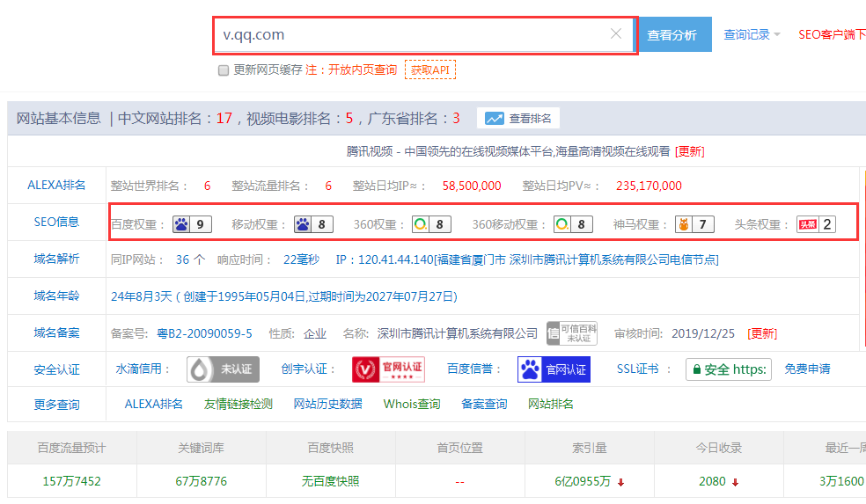Open the 友情链接检测 link

point(238,405)
